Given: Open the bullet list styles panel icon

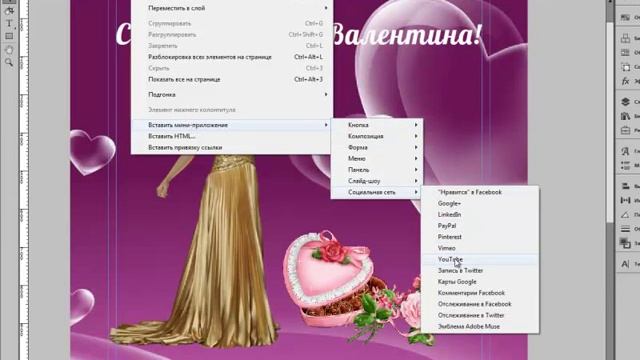Looking at the screenshot, I should click(625, 165).
